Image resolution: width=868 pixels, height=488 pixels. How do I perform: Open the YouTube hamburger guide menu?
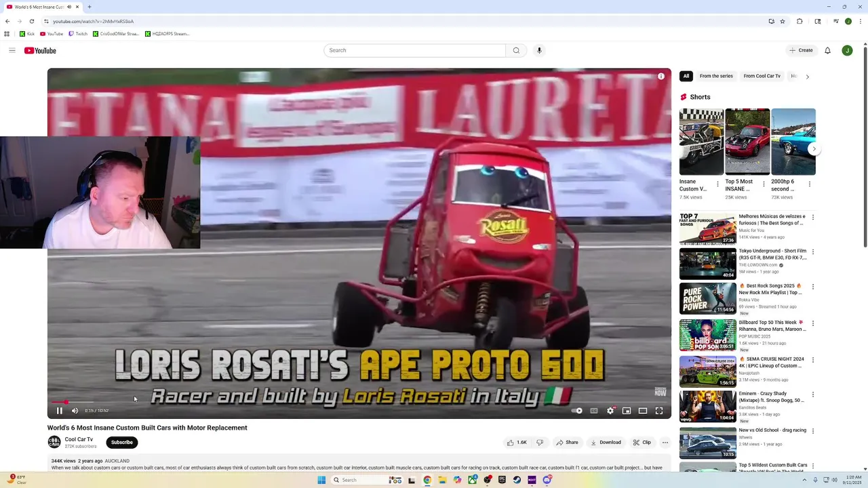pos(12,50)
